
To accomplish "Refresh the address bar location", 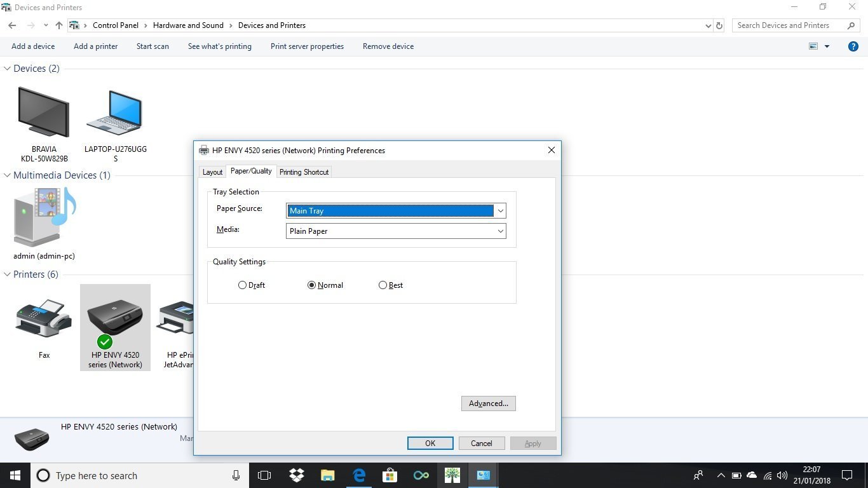I will 719,25.
